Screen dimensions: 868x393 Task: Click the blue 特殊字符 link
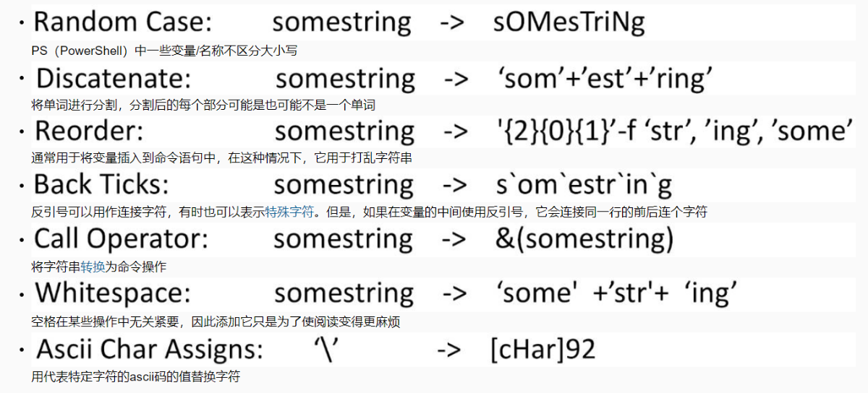(x=290, y=212)
